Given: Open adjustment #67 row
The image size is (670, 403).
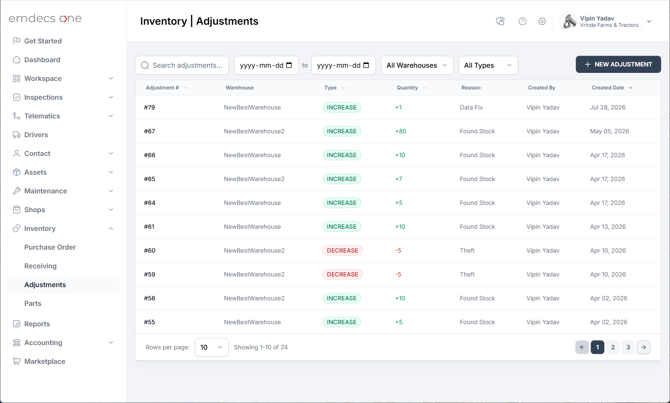Looking at the screenshot, I should click(x=398, y=131).
